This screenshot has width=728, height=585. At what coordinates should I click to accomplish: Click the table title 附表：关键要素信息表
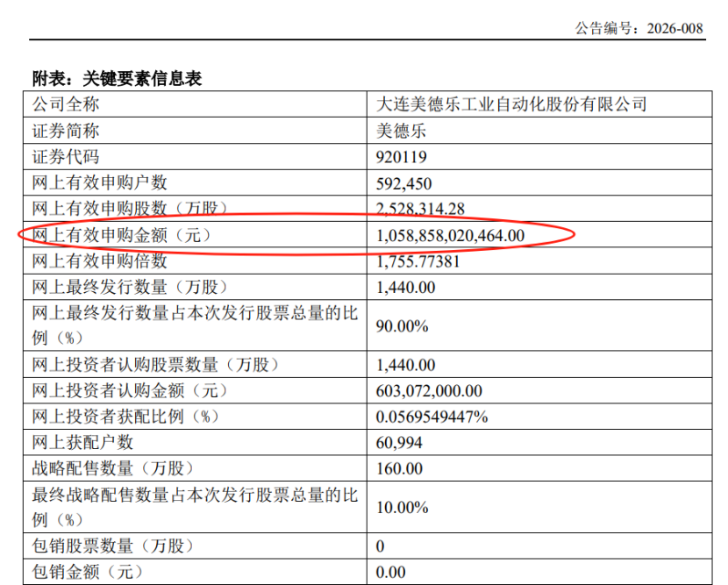tap(117, 79)
